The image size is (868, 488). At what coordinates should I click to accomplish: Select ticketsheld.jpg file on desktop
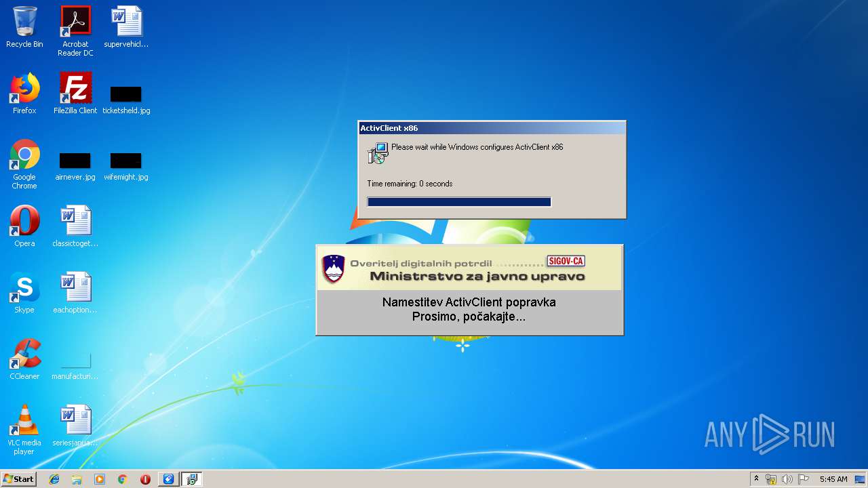126,100
